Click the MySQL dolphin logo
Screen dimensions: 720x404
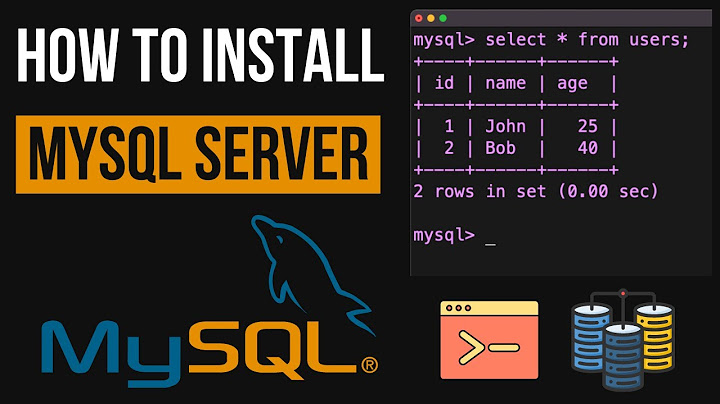point(312,275)
